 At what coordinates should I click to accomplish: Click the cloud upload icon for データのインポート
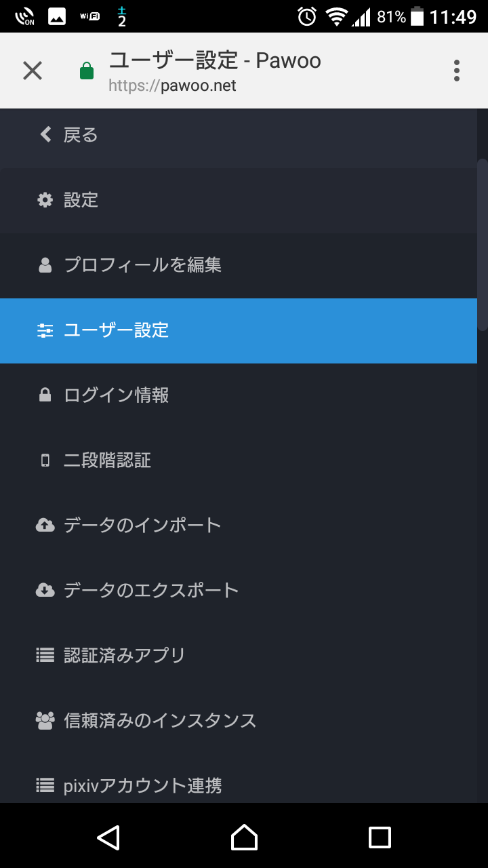pyautogui.click(x=45, y=524)
